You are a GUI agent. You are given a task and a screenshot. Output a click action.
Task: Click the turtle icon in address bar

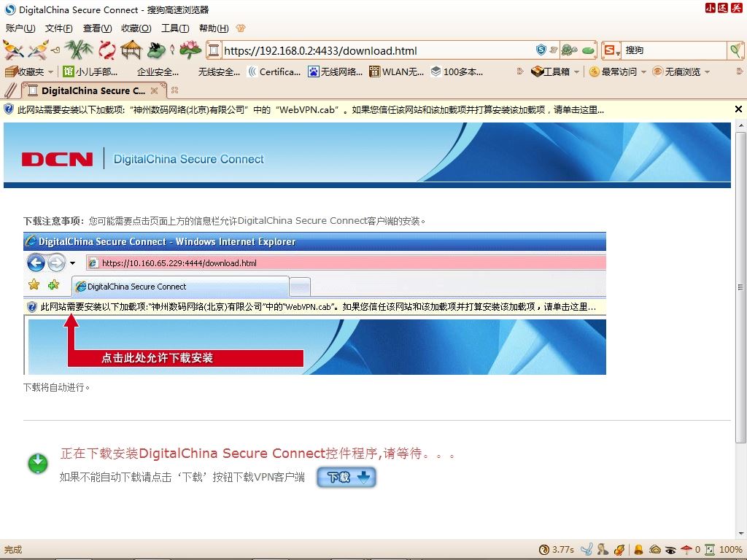569,50
